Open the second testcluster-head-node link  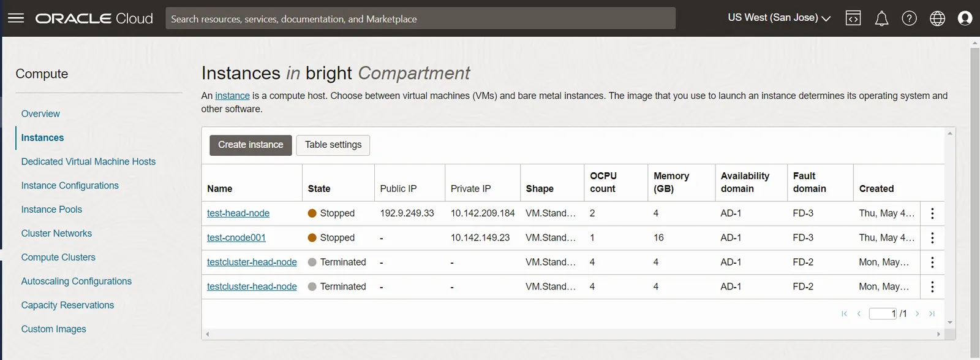(252, 286)
